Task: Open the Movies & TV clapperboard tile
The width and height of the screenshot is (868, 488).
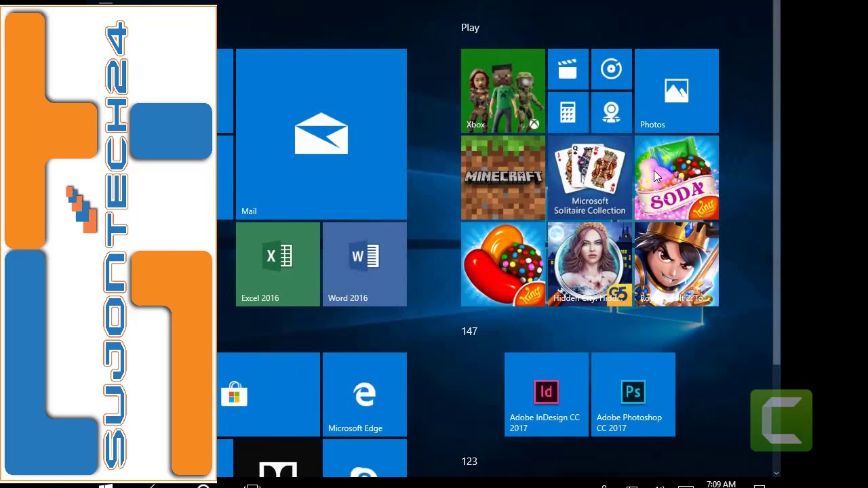Action: pyautogui.click(x=568, y=69)
